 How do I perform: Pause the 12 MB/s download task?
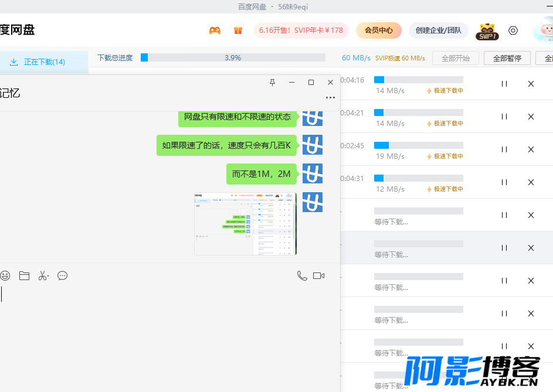tap(504, 182)
